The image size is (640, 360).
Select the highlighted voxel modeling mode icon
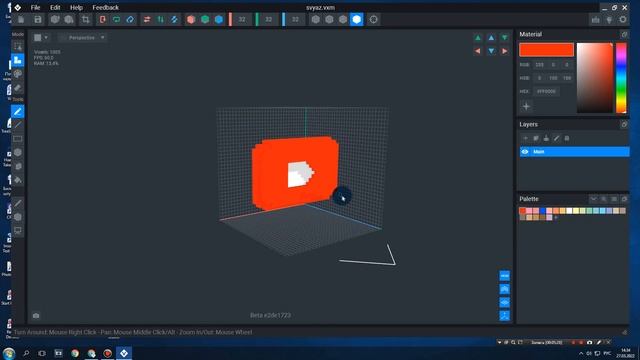click(x=18, y=60)
